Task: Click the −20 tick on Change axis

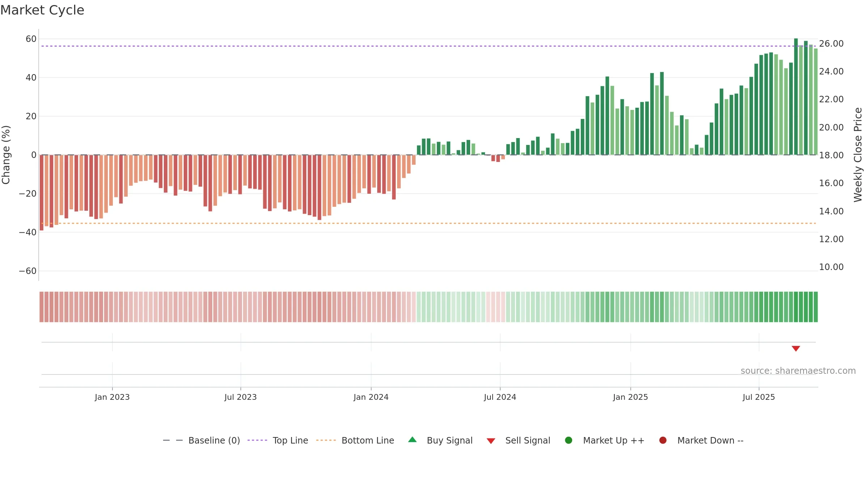Action: pos(27,194)
